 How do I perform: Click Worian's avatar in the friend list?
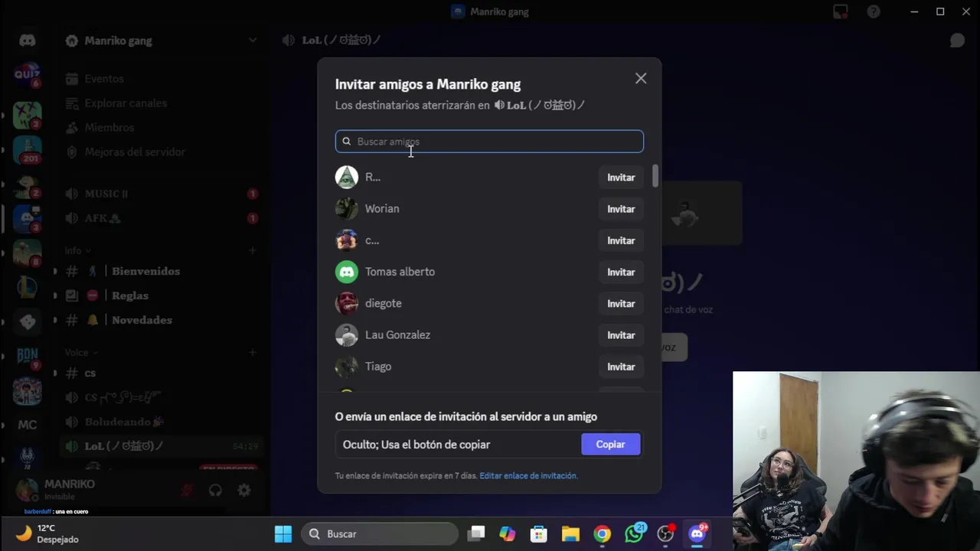click(x=347, y=209)
